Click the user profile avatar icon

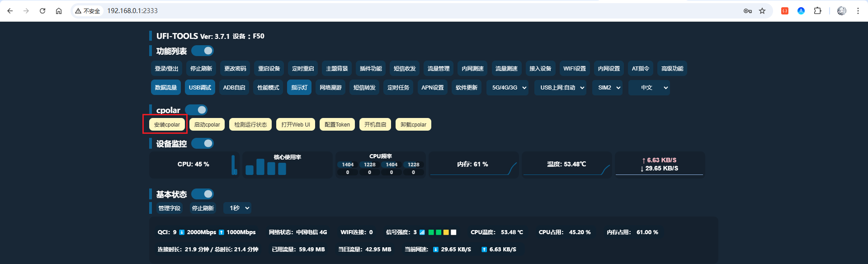pyautogui.click(x=842, y=11)
